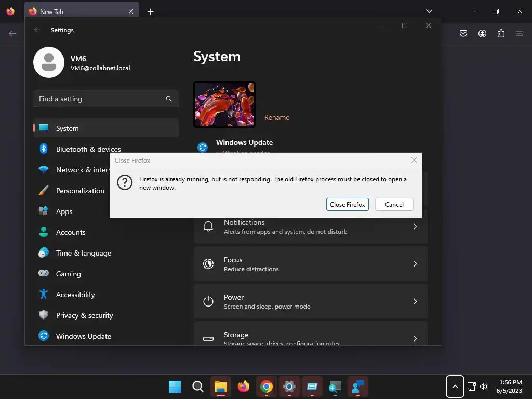Click Windows Update sidebar refresh icon
The width and height of the screenshot is (532, 399).
pyautogui.click(x=44, y=336)
